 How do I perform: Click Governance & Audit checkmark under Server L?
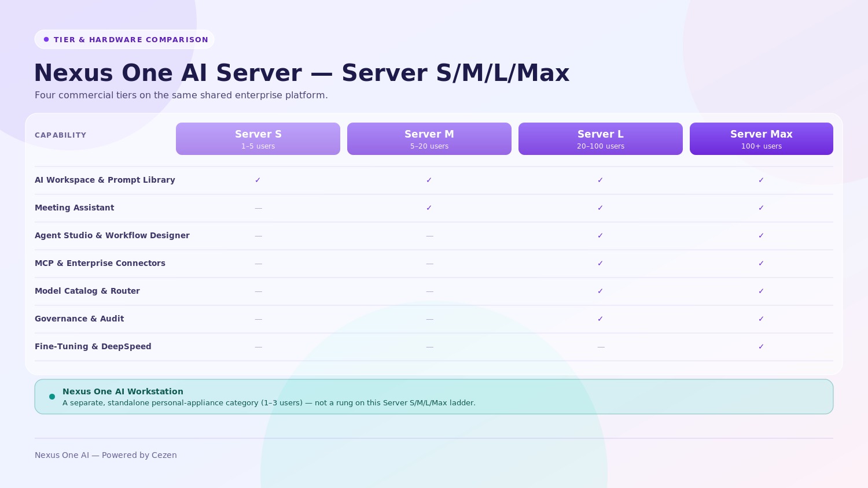(x=601, y=319)
